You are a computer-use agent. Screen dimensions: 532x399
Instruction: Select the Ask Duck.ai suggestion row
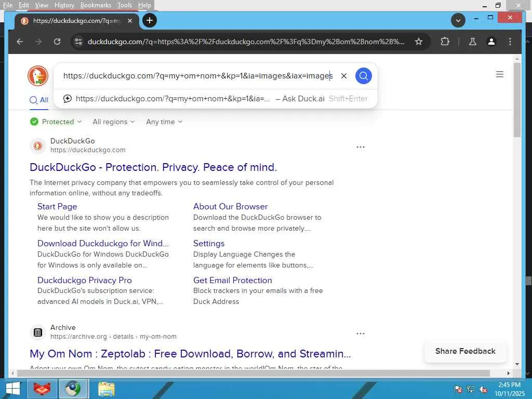click(216, 99)
